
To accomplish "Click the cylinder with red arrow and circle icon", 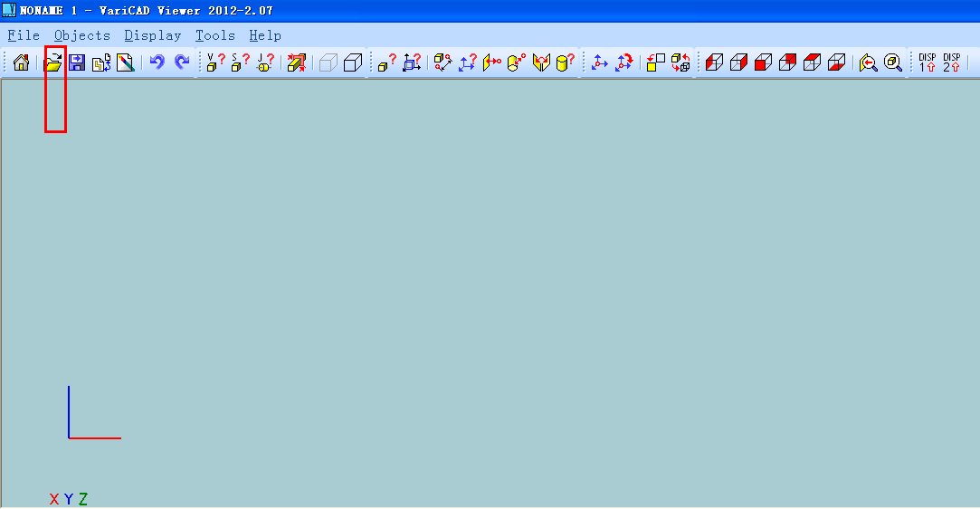I will point(517,62).
